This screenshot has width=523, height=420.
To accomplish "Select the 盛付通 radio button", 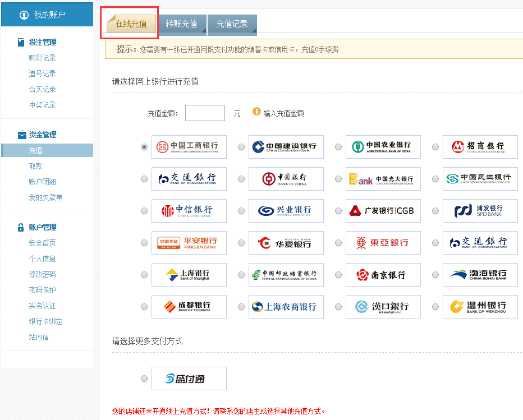I will [x=144, y=379].
